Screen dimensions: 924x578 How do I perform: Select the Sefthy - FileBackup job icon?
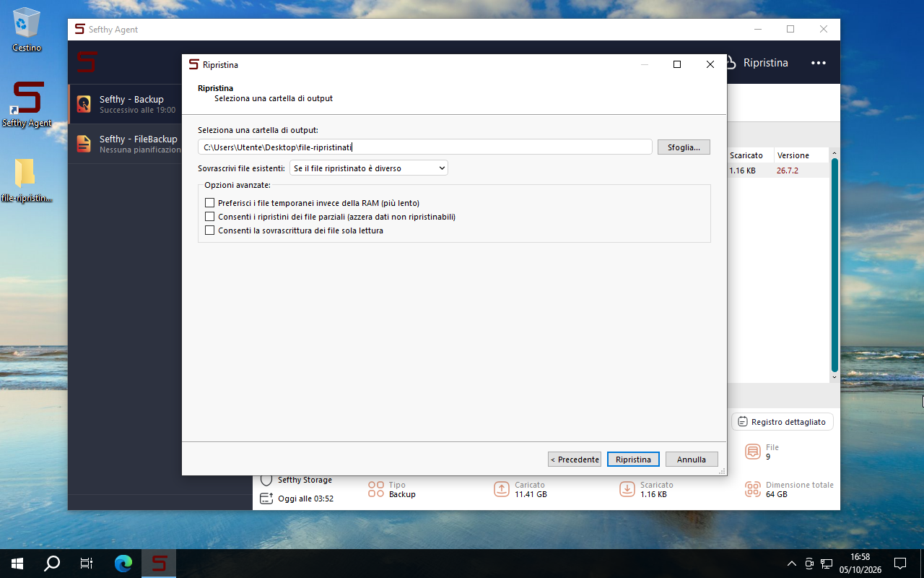pos(84,144)
